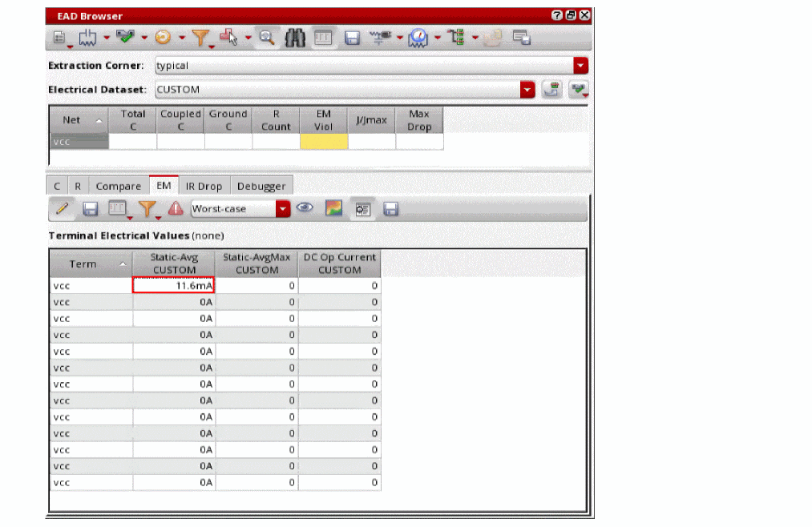Toggle the options panel icon beside color map
The width and height of the screenshot is (812, 527).
[362, 209]
